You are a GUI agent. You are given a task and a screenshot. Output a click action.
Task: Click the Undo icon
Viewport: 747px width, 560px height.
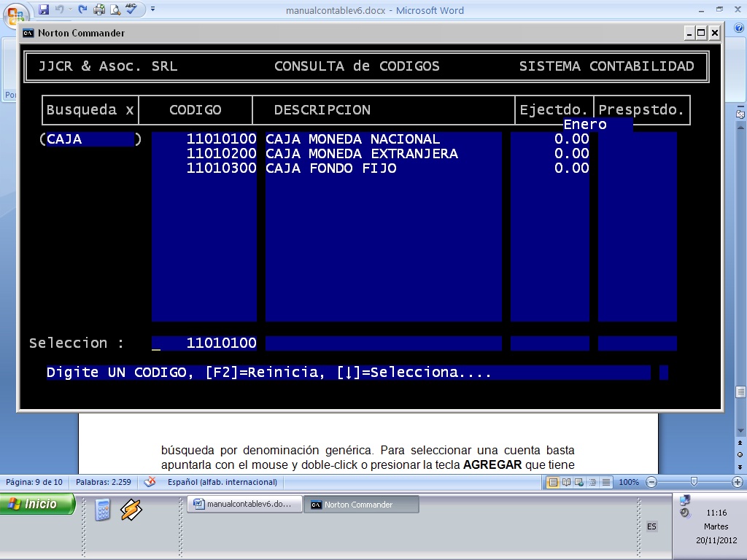point(61,9)
